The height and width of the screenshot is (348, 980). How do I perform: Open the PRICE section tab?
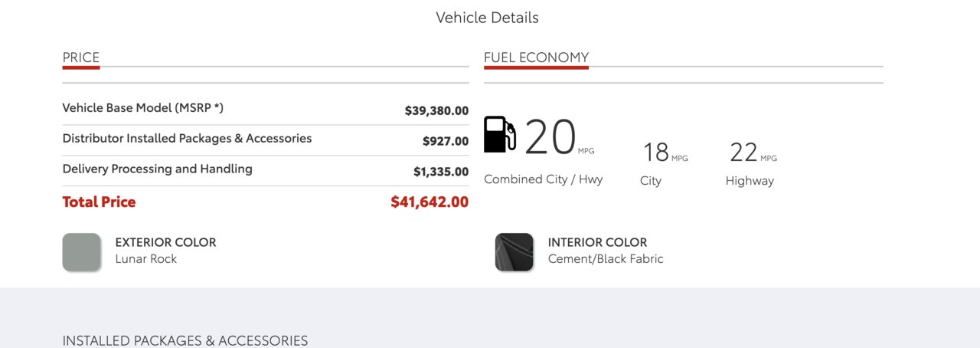81,57
